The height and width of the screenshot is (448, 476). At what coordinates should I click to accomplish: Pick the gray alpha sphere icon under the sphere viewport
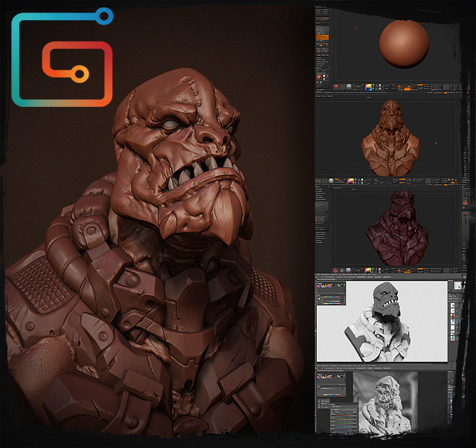[x=349, y=86]
